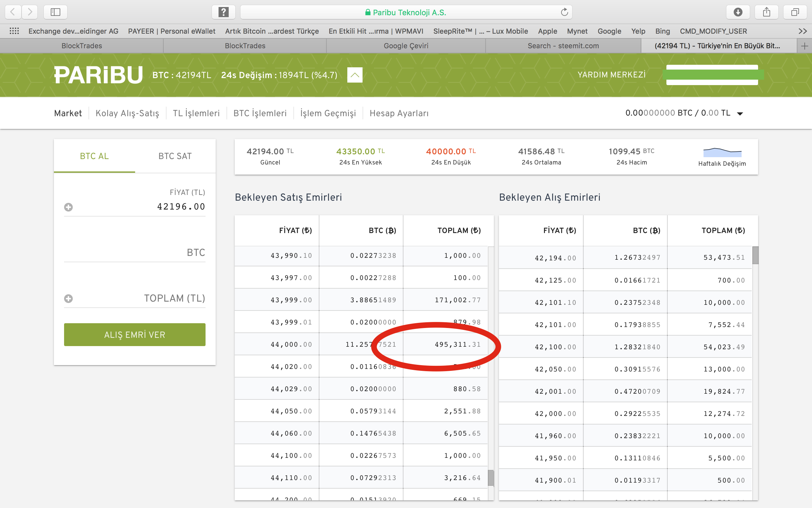The height and width of the screenshot is (508, 812).
Task: Click the BTC amount field
Action: [134, 252]
